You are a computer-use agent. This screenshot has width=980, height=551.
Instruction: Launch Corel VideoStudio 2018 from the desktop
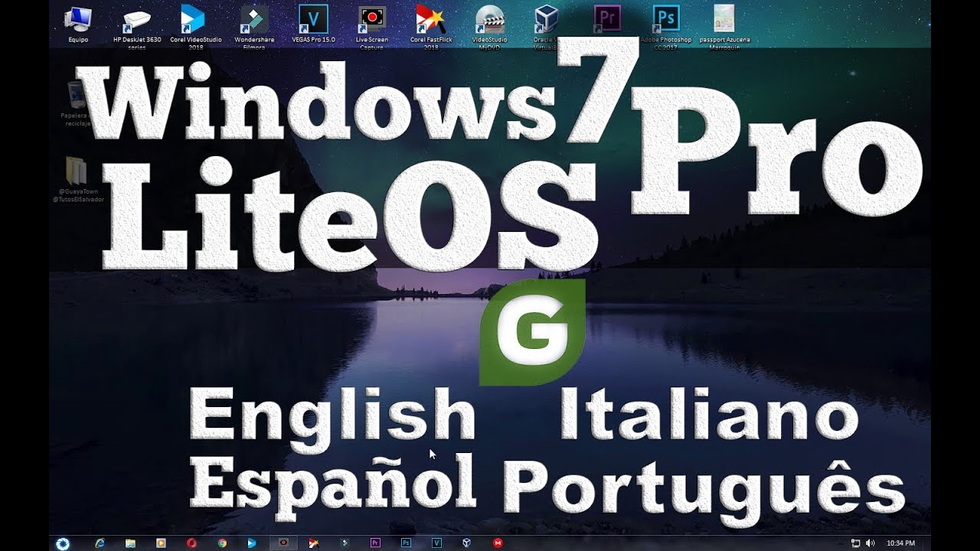(195, 26)
